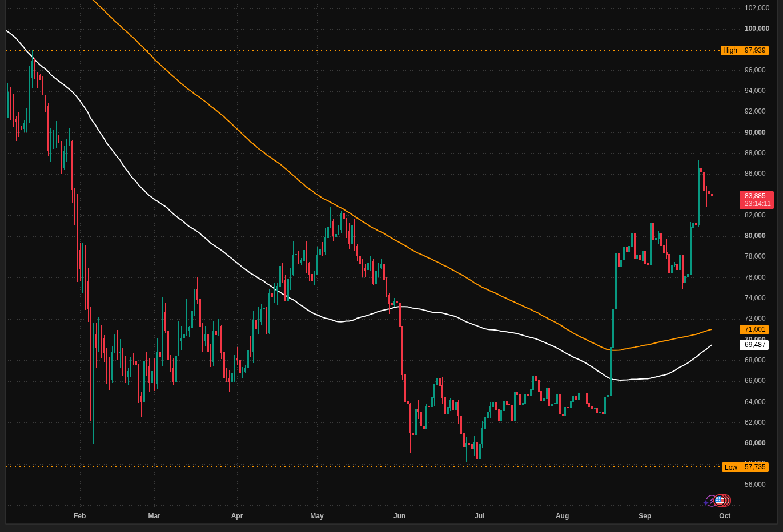Click the 74,000 price axis label

click(x=755, y=298)
